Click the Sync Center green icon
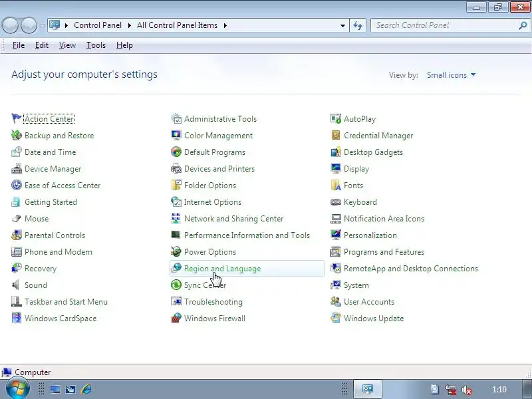532x399 pixels. 176,285
